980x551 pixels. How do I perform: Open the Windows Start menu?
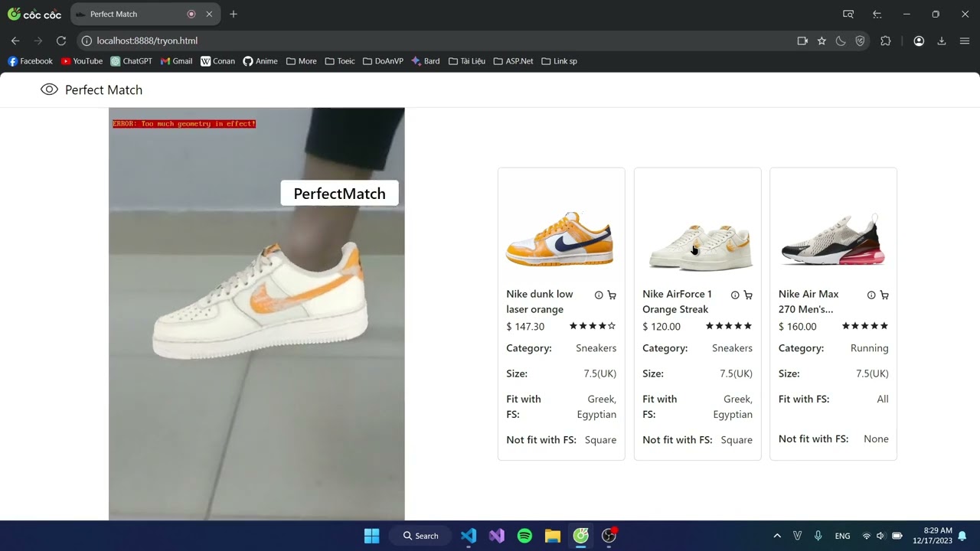tap(371, 536)
